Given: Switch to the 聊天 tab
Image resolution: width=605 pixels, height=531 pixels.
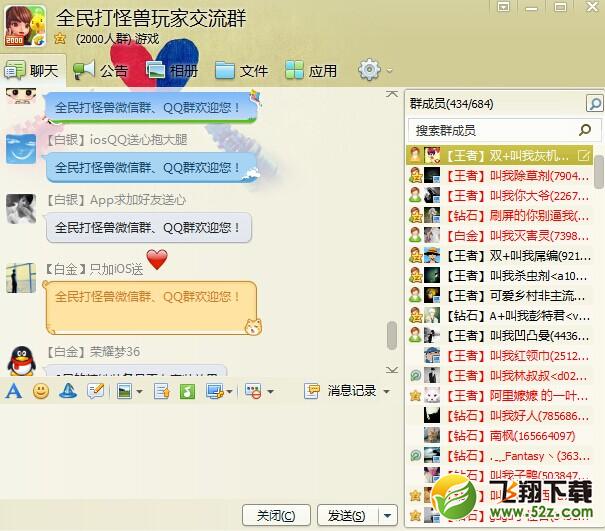Looking at the screenshot, I should (x=32, y=71).
